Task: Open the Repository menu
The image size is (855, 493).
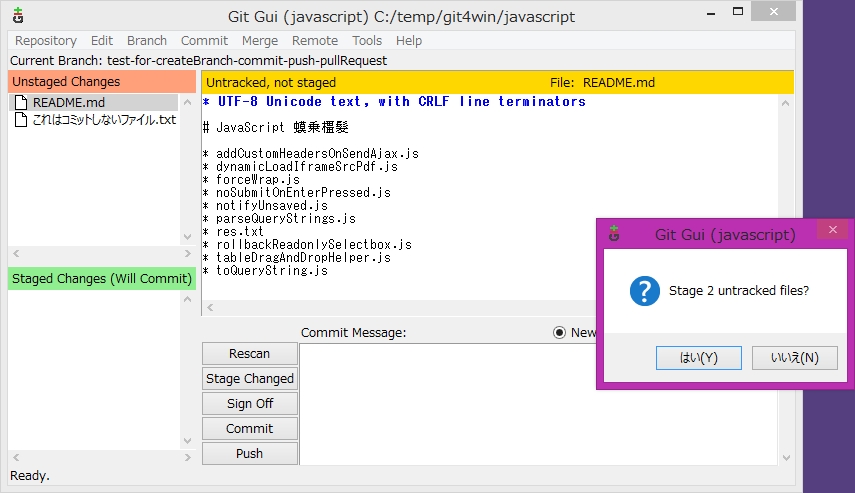Action: [x=46, y=41]
